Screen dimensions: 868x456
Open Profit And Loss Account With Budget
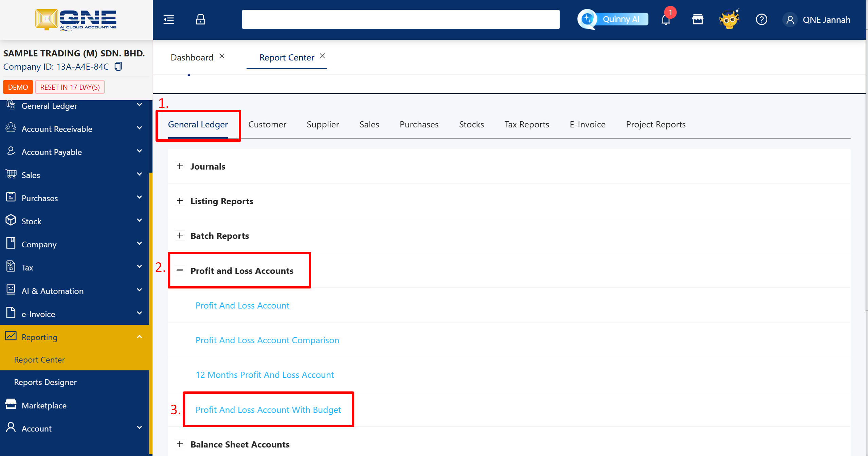(x=268, y=409)
